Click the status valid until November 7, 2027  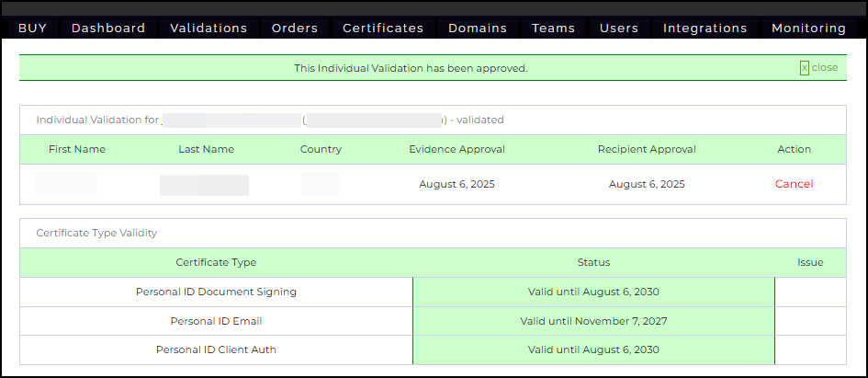(x=593, y=321)
